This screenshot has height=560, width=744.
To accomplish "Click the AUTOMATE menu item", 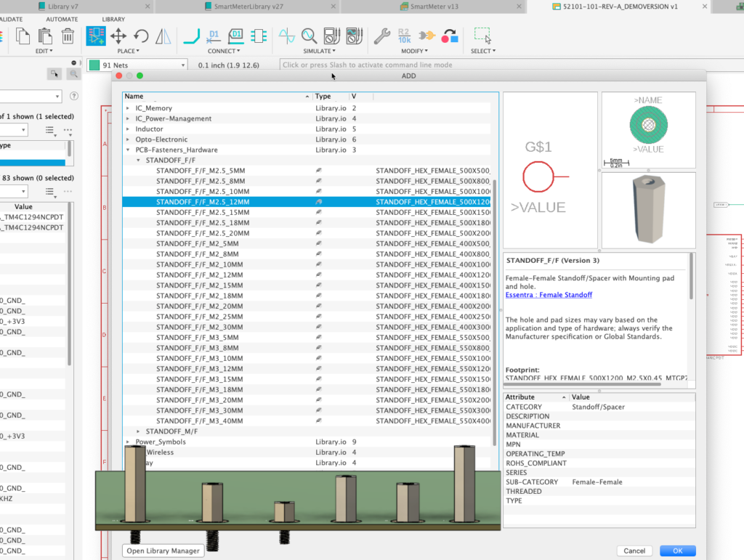I will coord(62,19).
